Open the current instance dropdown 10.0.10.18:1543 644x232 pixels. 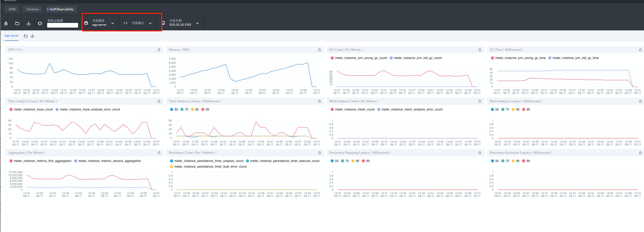[181, 23]
